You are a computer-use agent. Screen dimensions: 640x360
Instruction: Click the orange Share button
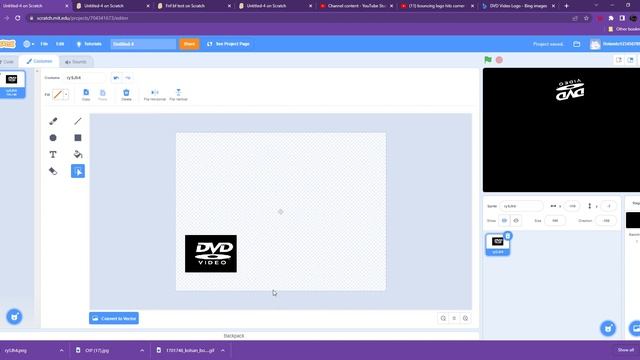(189, 44)
